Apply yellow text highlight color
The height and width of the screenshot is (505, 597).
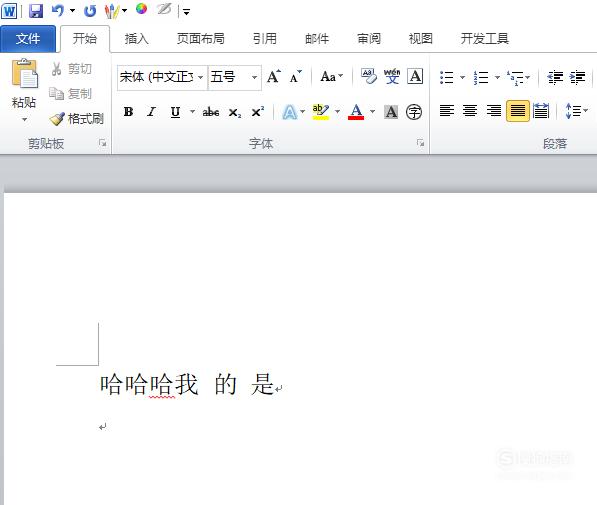321,112
